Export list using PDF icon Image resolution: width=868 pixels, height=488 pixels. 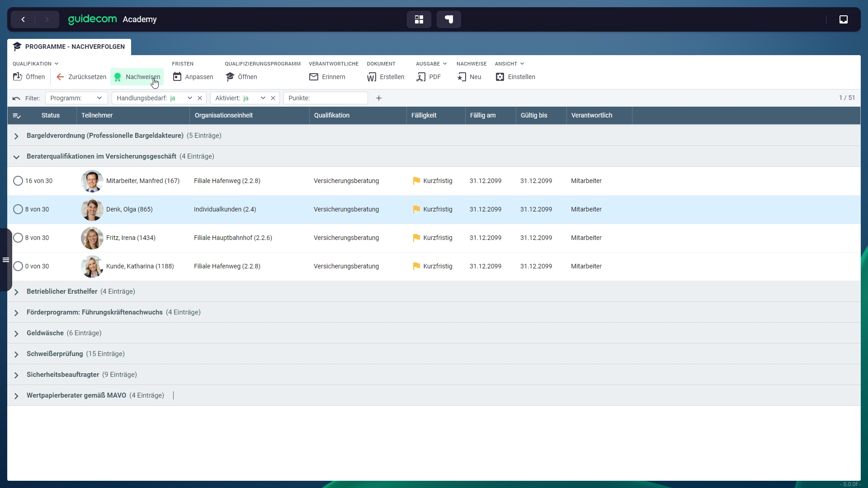(x=421, y=77)
